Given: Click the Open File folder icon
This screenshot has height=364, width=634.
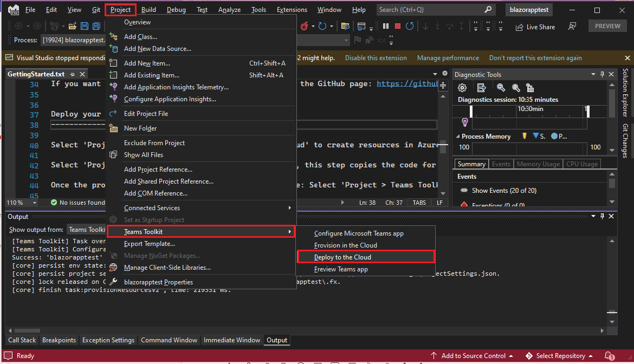Looking at the screenshot, I should tap(73, 26).
